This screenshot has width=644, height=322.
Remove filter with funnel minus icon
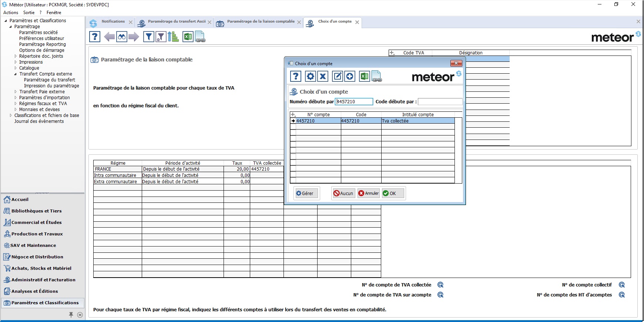pos(161,37)
